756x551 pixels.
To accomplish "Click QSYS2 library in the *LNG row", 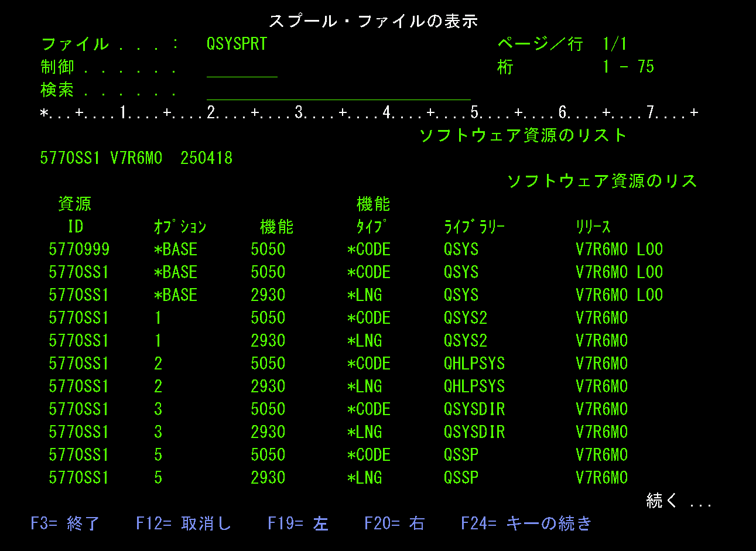I will tap(466, 341).
